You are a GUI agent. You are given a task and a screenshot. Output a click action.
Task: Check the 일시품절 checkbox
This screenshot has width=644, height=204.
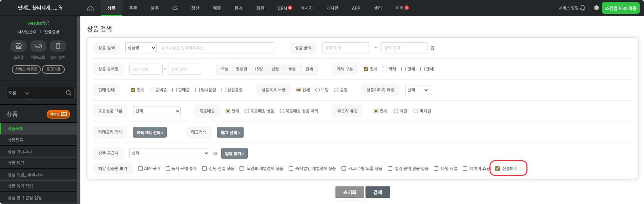(198, 90)
